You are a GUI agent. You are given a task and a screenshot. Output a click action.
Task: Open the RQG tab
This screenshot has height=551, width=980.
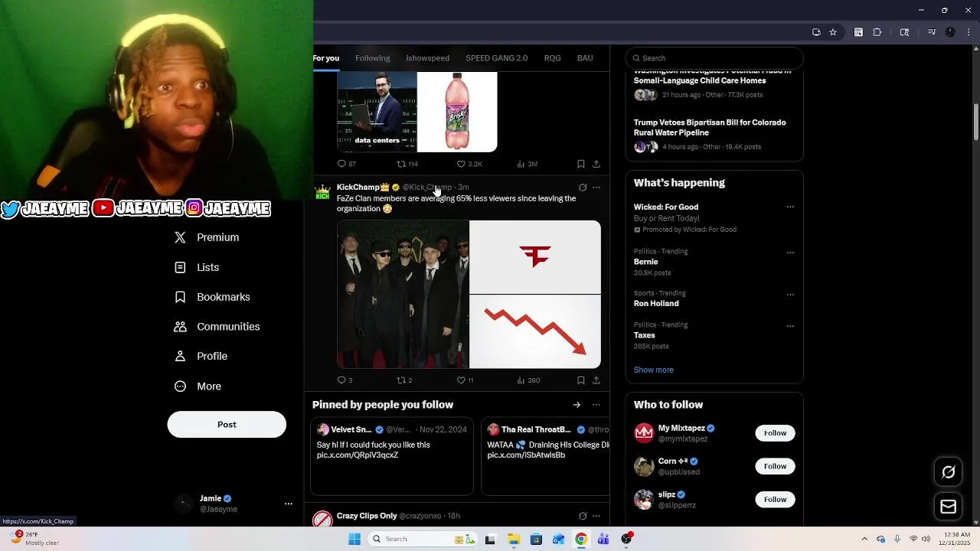pyautogui.click(x=553, y=58)
